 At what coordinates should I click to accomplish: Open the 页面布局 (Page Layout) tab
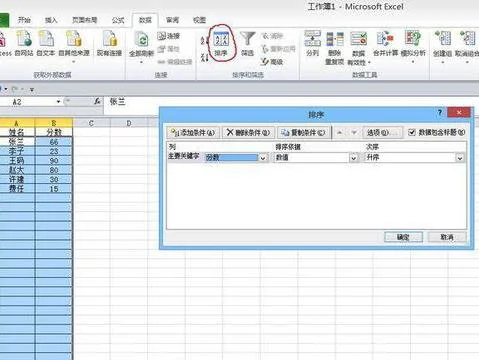coord(84,20)
